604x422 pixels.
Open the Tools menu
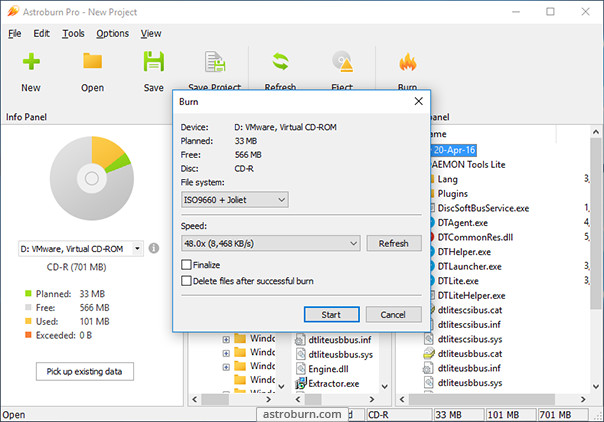73,33
